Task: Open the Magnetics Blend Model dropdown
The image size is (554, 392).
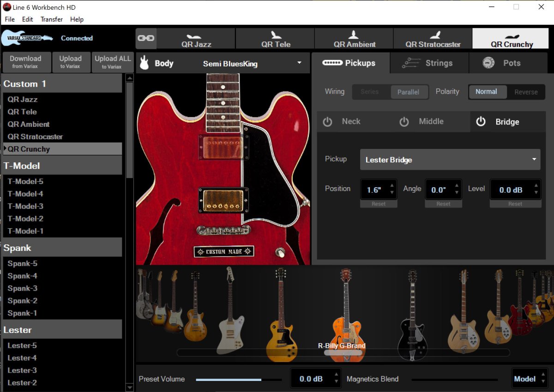Action: coord(530,379)
